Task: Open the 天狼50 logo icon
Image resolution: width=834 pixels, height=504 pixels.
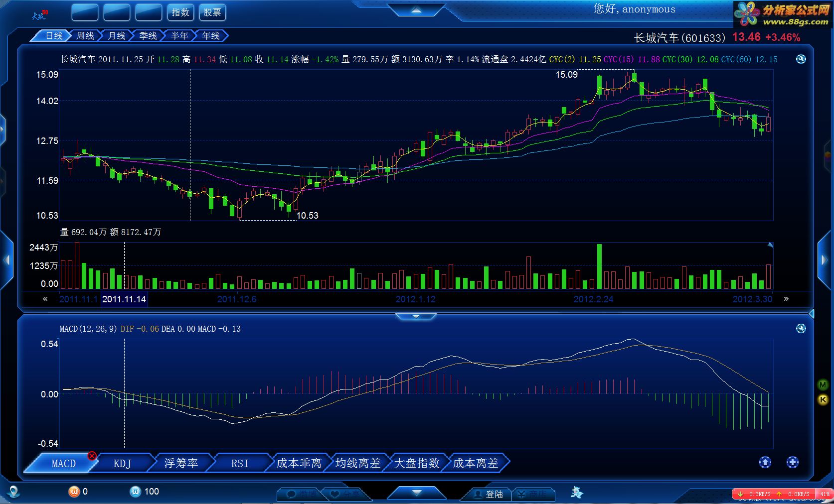Action: [x=40, y=15]
